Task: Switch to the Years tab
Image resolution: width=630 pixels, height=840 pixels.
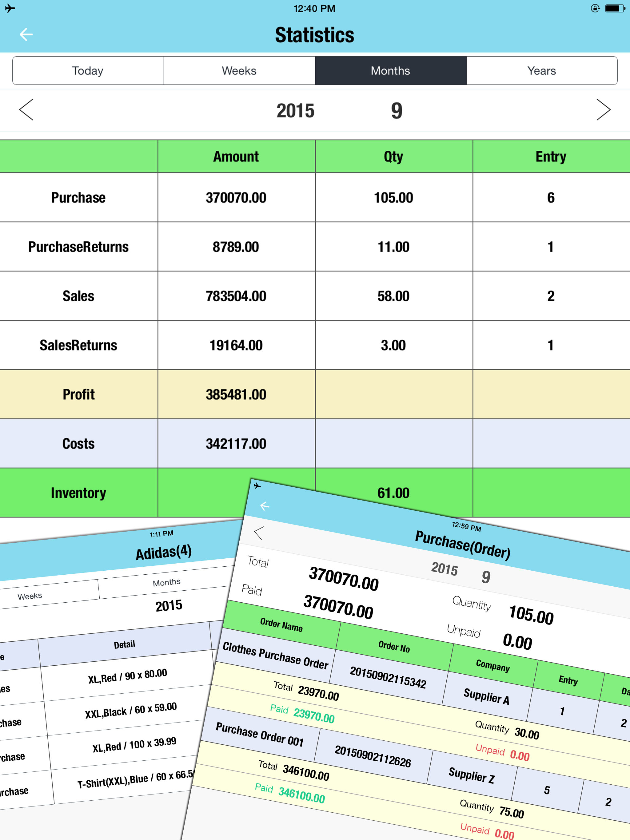Action: (542, 71)
